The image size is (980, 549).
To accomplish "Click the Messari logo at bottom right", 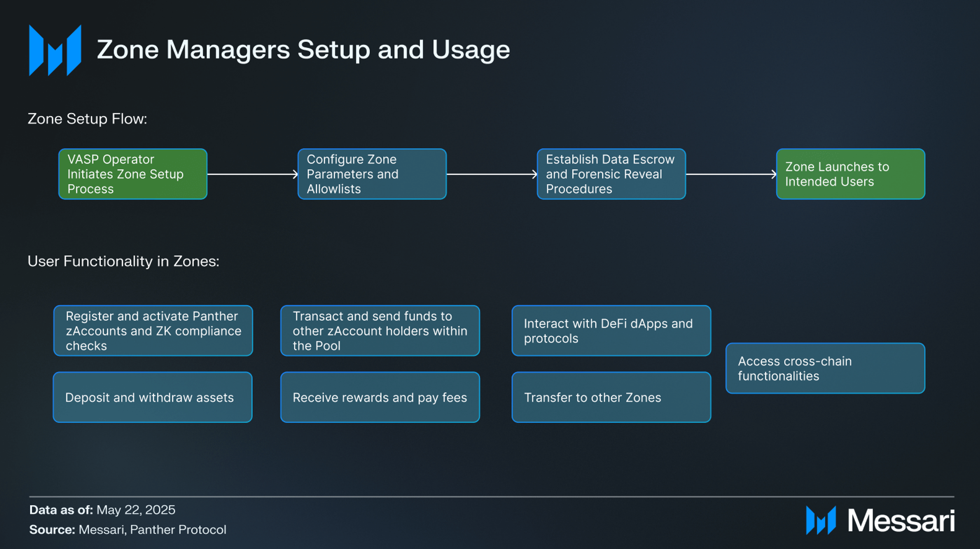I will [880, 521].
